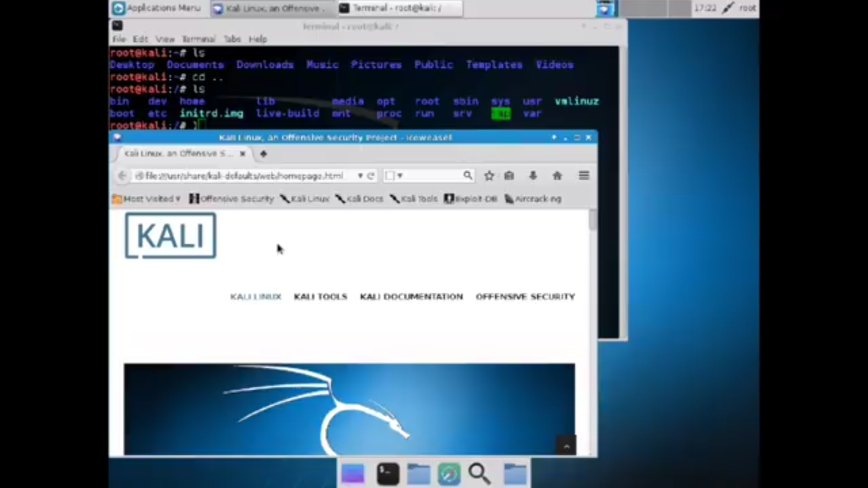The height and width of the screenshot is (488, 868).
Task: Open Downloads via the down-arrow icon
Action: click(x=533, y=176)
